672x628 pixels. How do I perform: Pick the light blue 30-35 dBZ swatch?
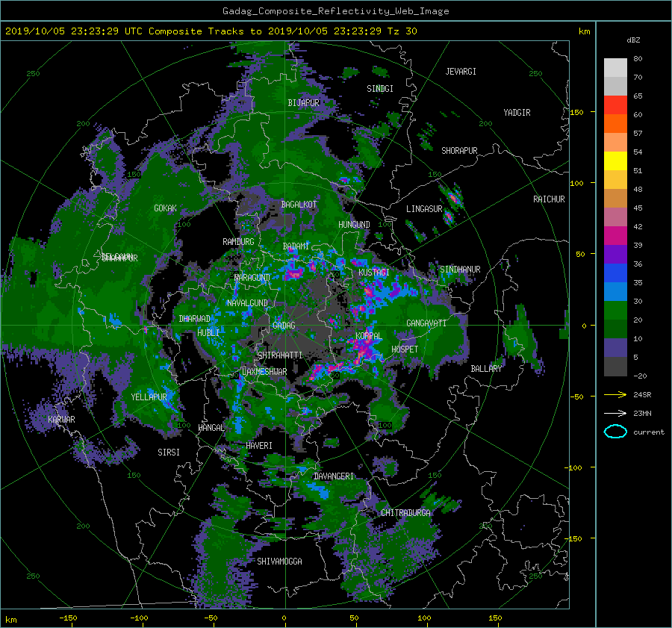coord(615,292)
